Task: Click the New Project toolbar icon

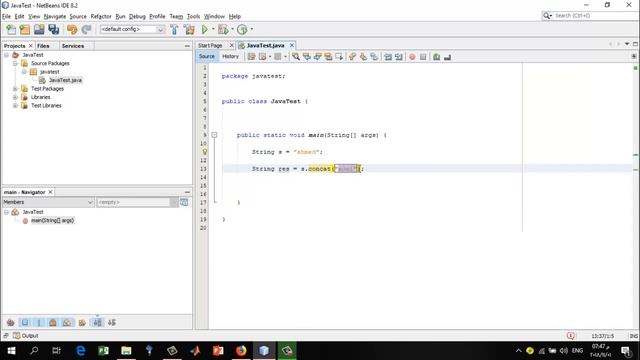Action: 25,29
